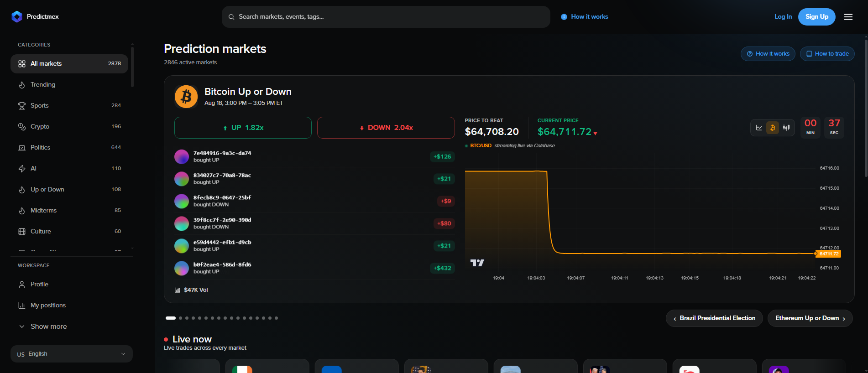Select Up or Down category

coord(69,190)
